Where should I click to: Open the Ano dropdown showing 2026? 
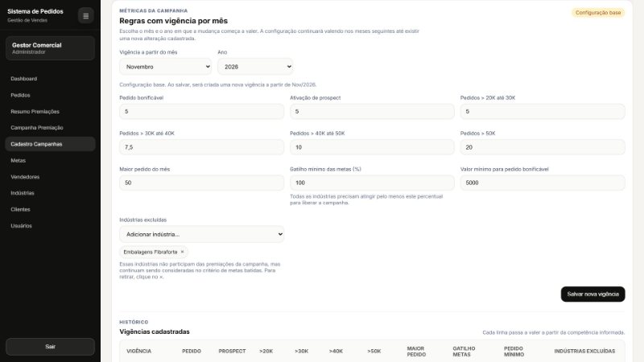pyautogui.click(x=255, y=67)
